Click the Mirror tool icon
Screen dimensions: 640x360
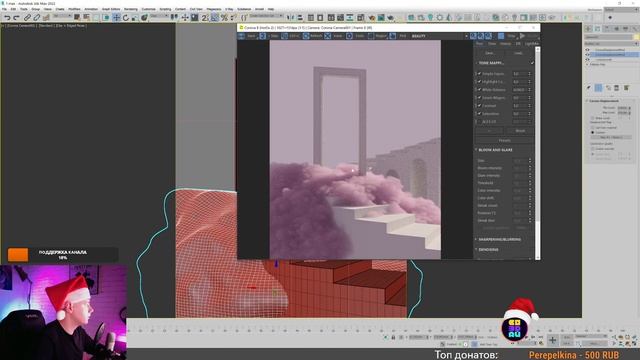click(291, 17)
